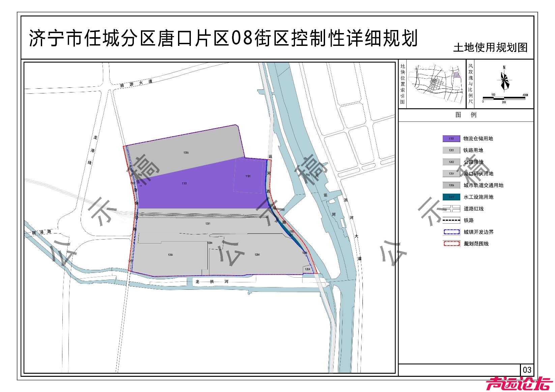Click the 图例 legend heading
Viewport: 555px width, 392px height.
[x=466, y=115]
